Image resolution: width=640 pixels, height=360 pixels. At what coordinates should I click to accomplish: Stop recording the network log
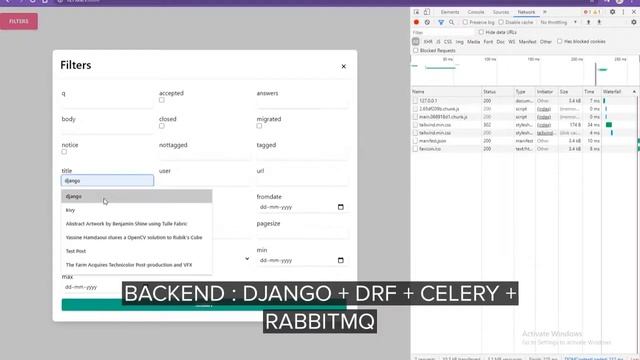tap(416, 22)
